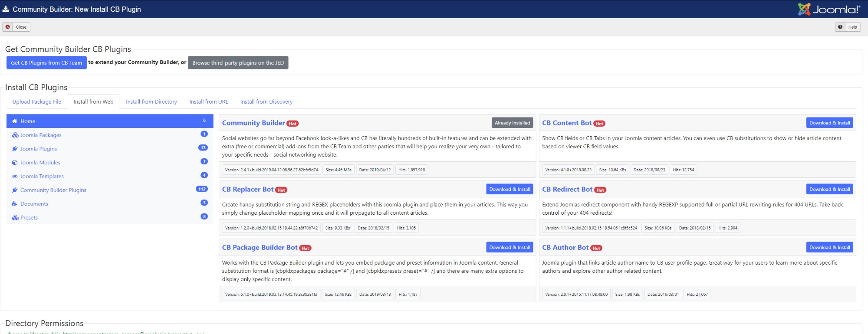Click the Joomla Packages cubes icon
The height and width of the screenshot is (334, 868).
tap(15, 135)
